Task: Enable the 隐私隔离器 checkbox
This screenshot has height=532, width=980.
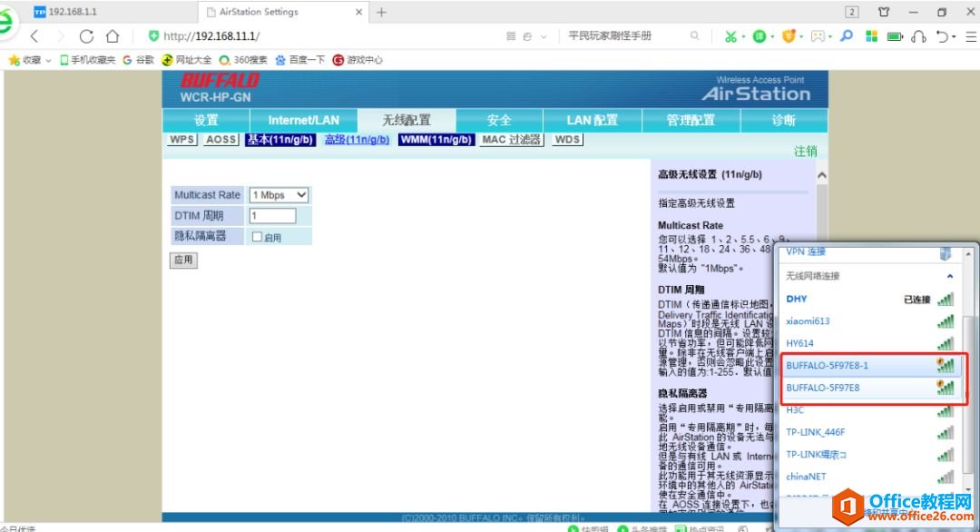Action: (257, 237)
